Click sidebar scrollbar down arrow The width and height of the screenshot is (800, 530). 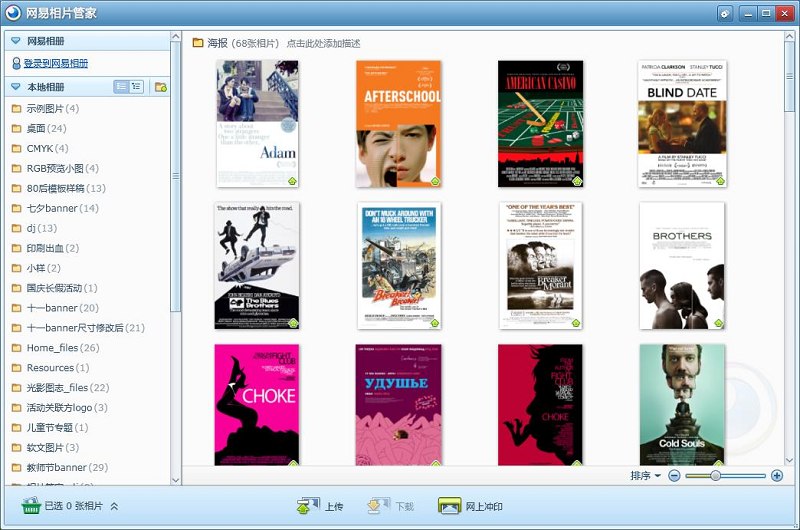[176, 479]
